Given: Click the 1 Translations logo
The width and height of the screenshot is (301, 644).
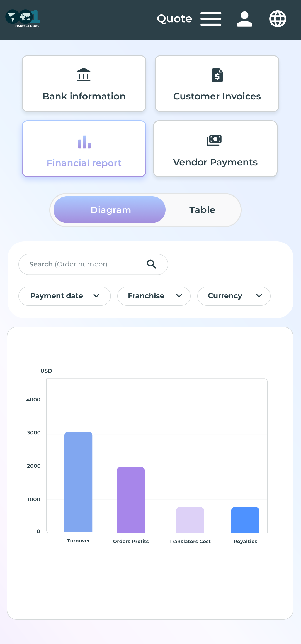Looking at the screenshot, I should 23,19.
